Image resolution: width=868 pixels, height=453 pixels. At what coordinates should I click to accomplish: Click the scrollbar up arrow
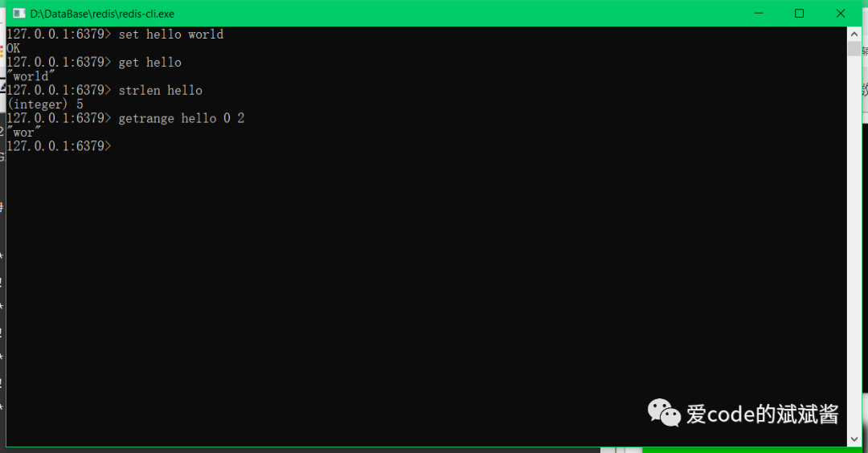click(854, 34)
